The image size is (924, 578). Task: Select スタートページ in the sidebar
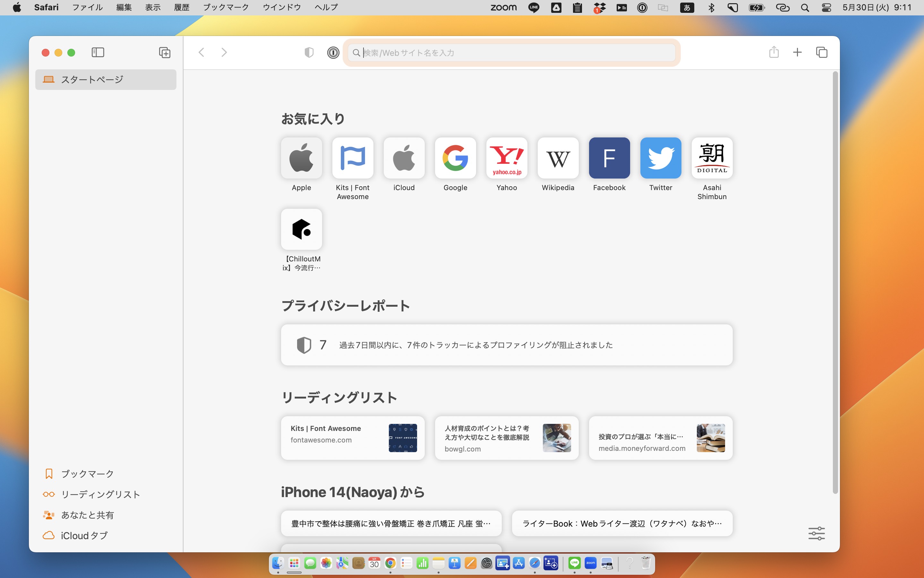106,80
